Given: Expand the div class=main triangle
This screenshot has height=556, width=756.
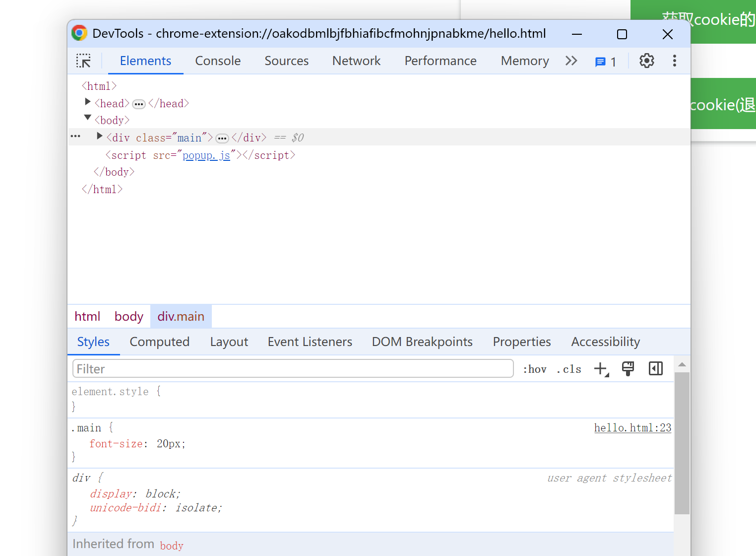Looking at the screenshot, I should 99,136.
